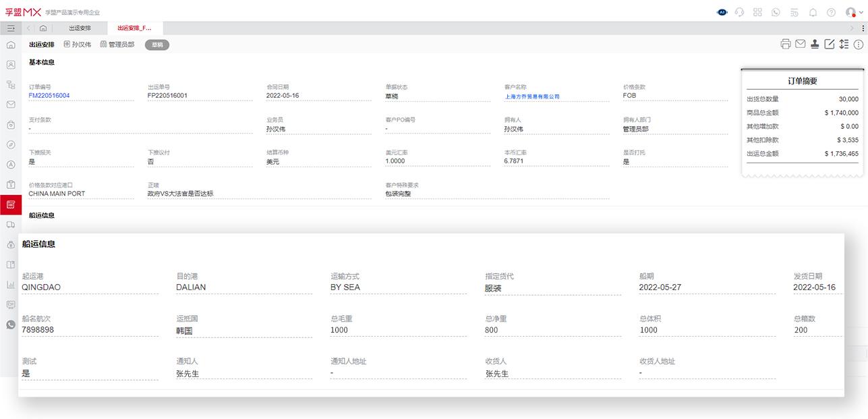Click the user avatar in the top right
Image resolution: width=868 pixels, height=419 pixels.
(x=850, y=11)
